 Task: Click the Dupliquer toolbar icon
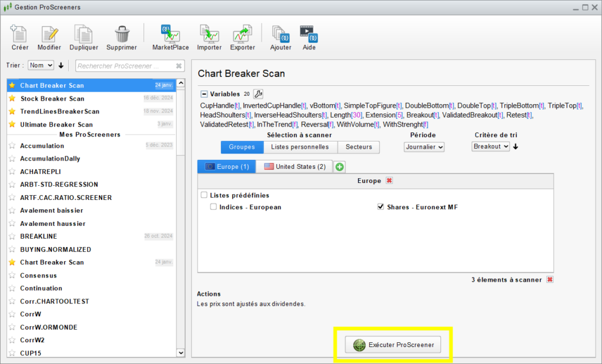click(x=83, y=34)
